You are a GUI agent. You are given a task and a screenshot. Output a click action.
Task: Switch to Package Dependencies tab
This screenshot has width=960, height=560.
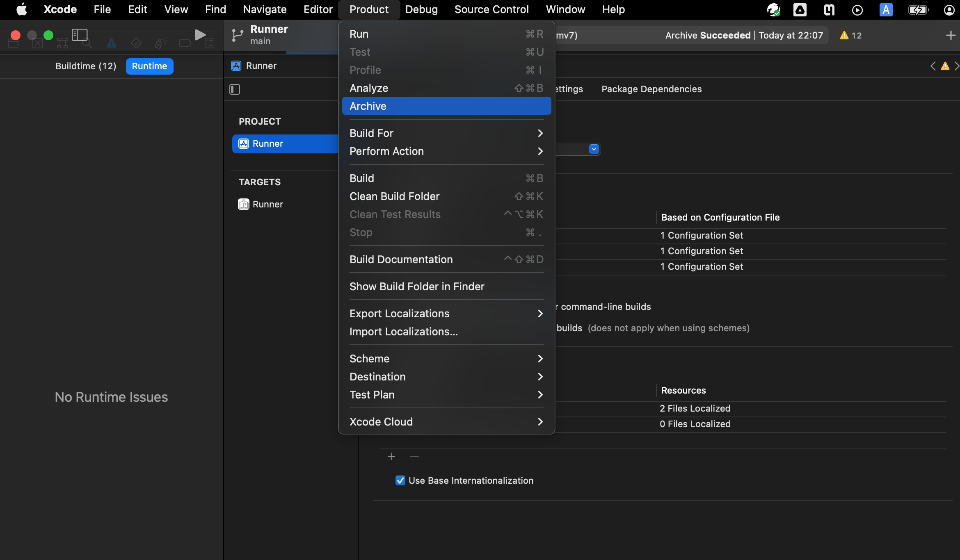click(x=651, y=89)
